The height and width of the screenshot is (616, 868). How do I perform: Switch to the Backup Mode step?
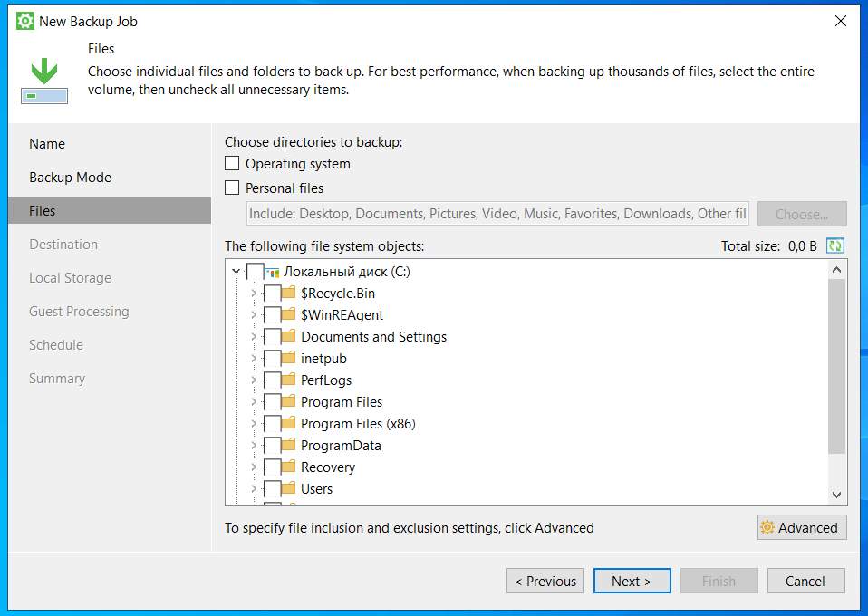(x=70, y=178)
